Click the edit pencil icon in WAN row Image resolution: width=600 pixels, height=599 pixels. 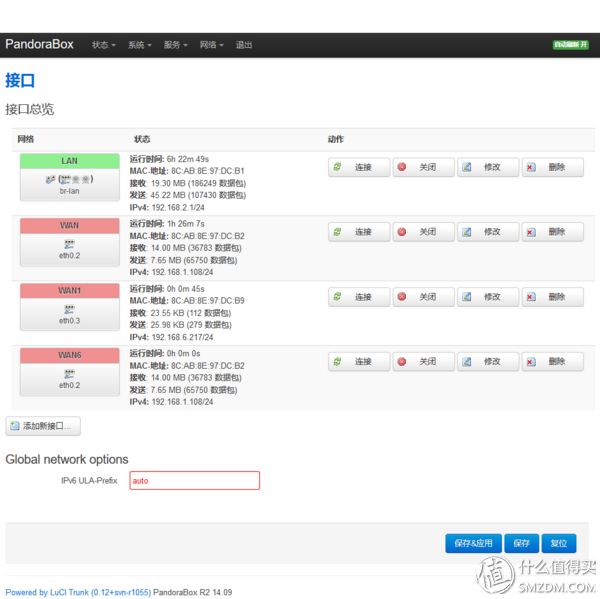click(466, 232)
